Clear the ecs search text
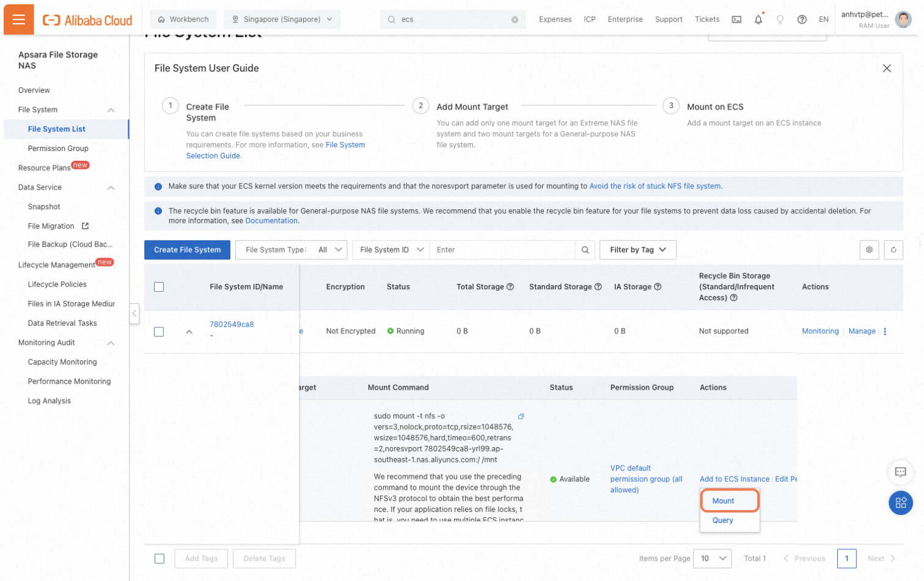Viewport: 924px width, 581px height. tap(515, 20)
